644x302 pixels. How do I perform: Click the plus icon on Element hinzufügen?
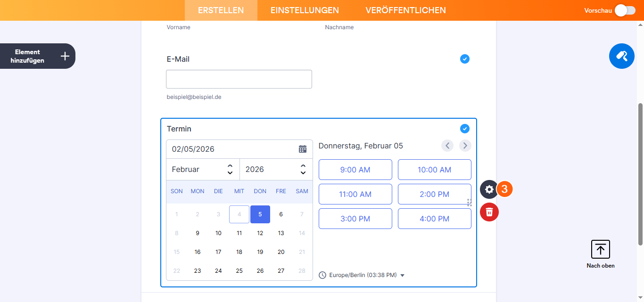pyautogui.click(x=65, y=56)
